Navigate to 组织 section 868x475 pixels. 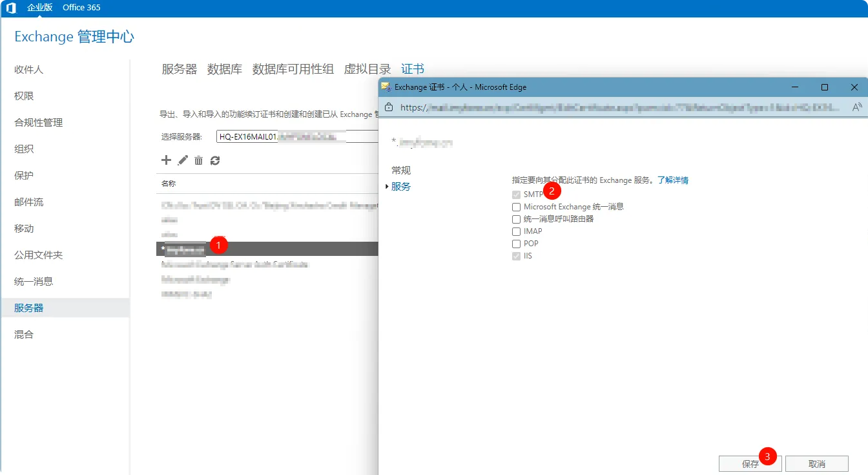[x=24, y=149]
